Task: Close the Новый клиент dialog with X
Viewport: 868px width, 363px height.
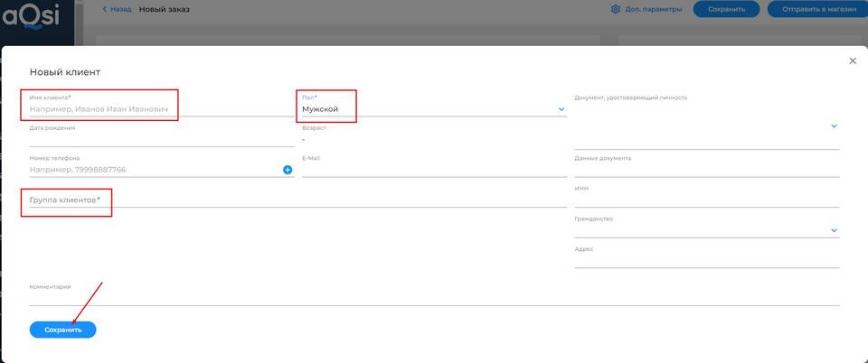Action: click(852, 60)
